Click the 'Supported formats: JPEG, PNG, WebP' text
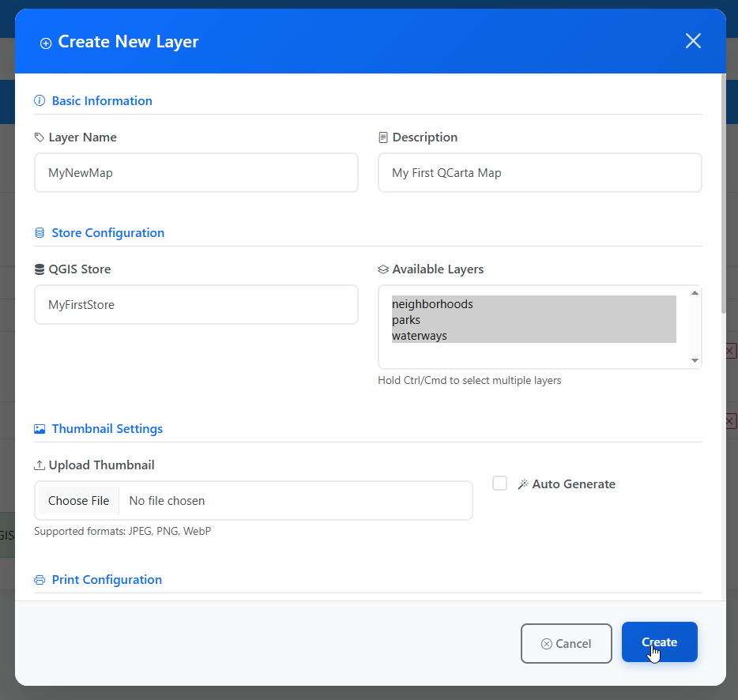Viewport: 738px width, 700px height. point(122,531)
